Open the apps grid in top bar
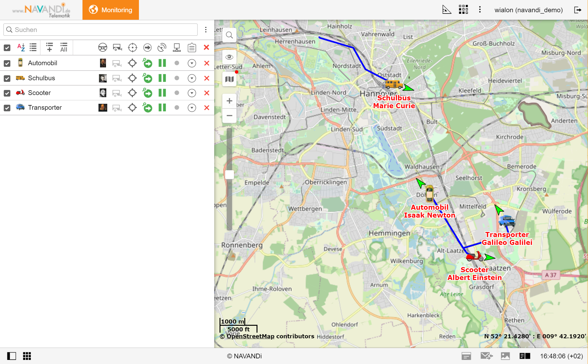The image size is (588, 364). point(463,10)
